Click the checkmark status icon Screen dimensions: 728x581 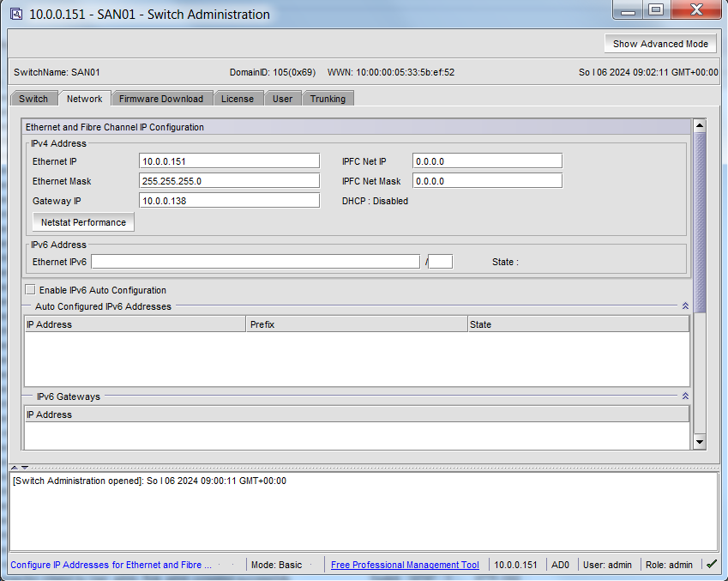tap(711, 564)
